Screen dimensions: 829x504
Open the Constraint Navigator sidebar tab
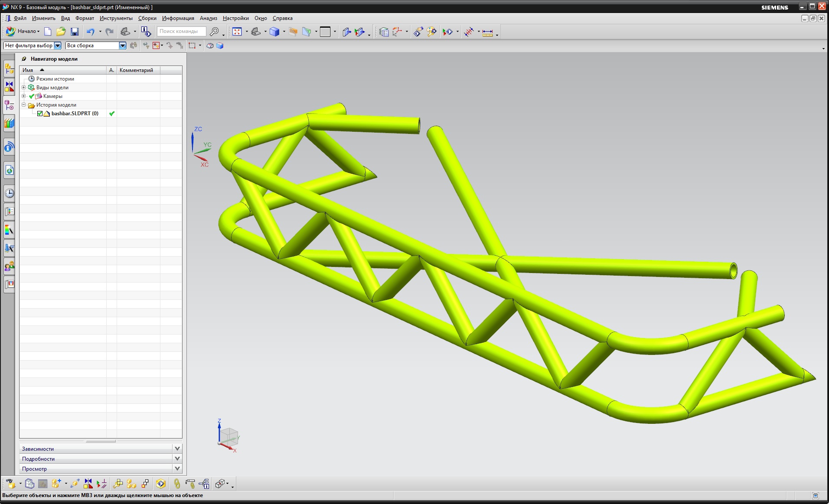(9, 87)
